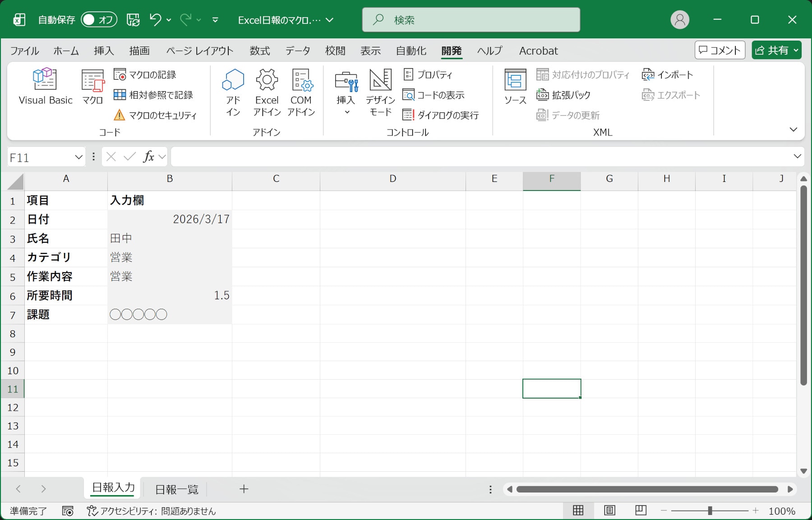The image size is (812, 520).
Task: Start マクロの記録 (Record Macro)
Action: (x=145, y=74)
